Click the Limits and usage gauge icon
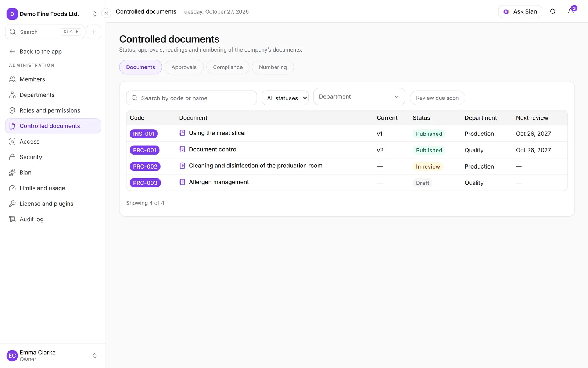This screenshot has width=588, height=368. tap(12, 188)
